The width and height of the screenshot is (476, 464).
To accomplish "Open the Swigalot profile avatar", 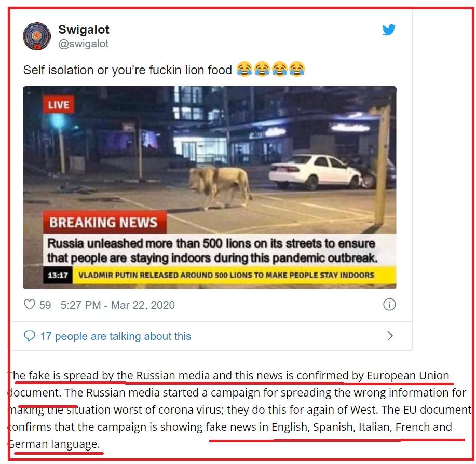I will [37, 36].
